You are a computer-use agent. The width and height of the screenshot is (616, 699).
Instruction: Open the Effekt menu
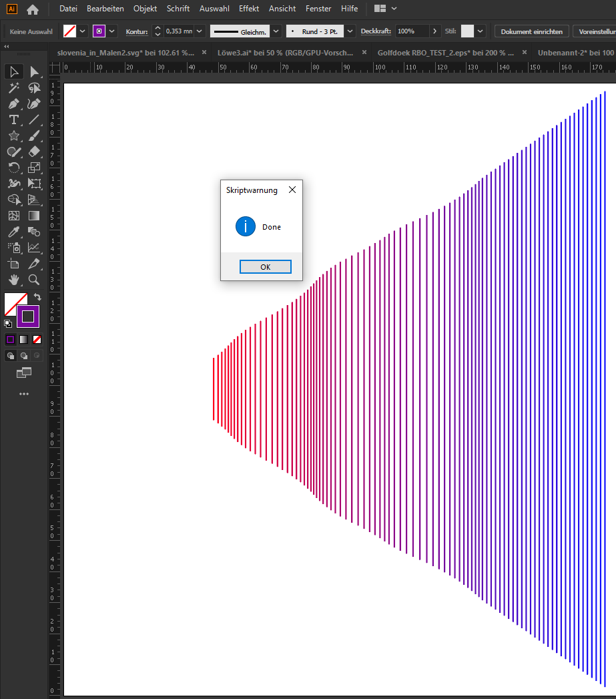249,9
